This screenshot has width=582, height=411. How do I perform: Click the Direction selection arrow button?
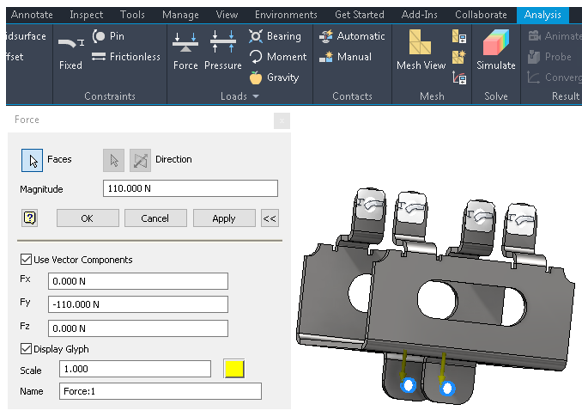[114, 160]
